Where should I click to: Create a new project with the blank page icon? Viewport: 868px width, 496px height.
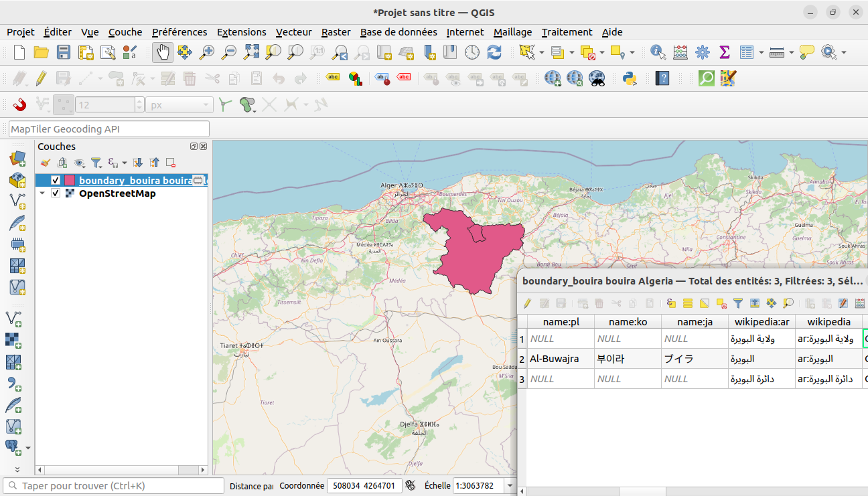coord(19,52)
